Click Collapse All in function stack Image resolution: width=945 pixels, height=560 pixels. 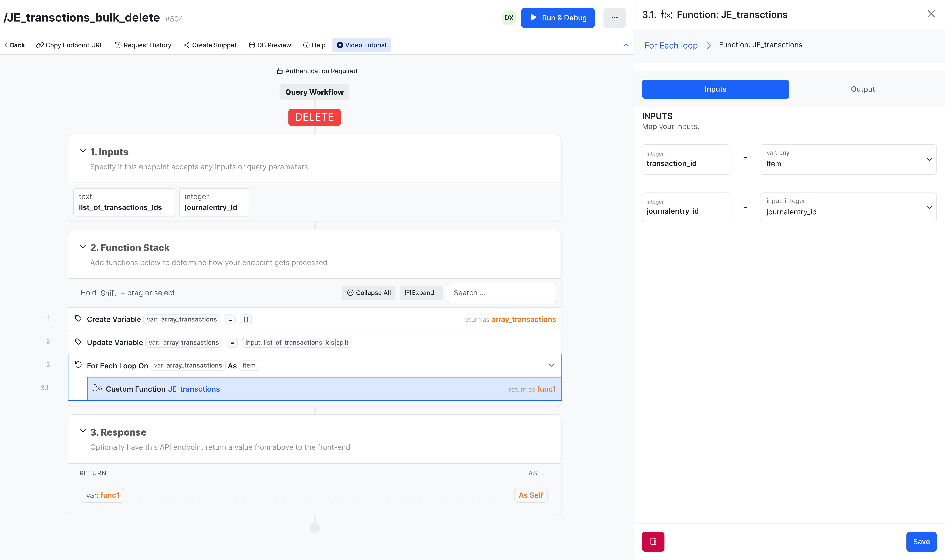pos(368,293)
